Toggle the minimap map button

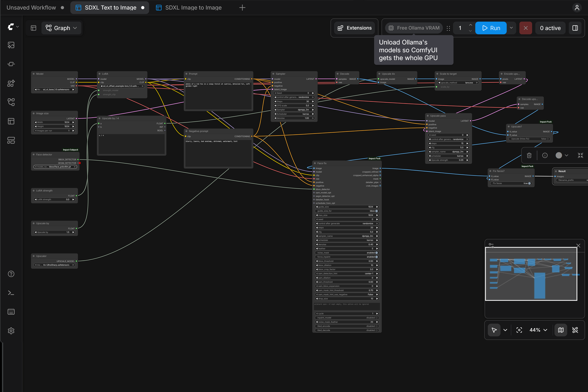point(561,330)
